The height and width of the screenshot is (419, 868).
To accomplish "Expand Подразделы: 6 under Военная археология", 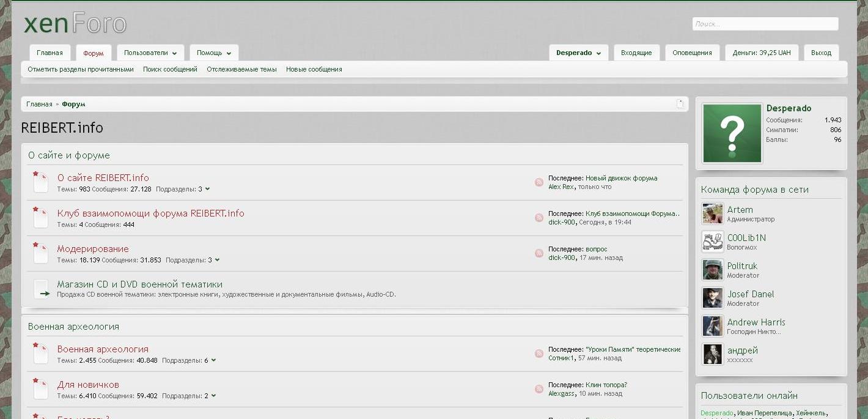I will (x=213, y=360).
